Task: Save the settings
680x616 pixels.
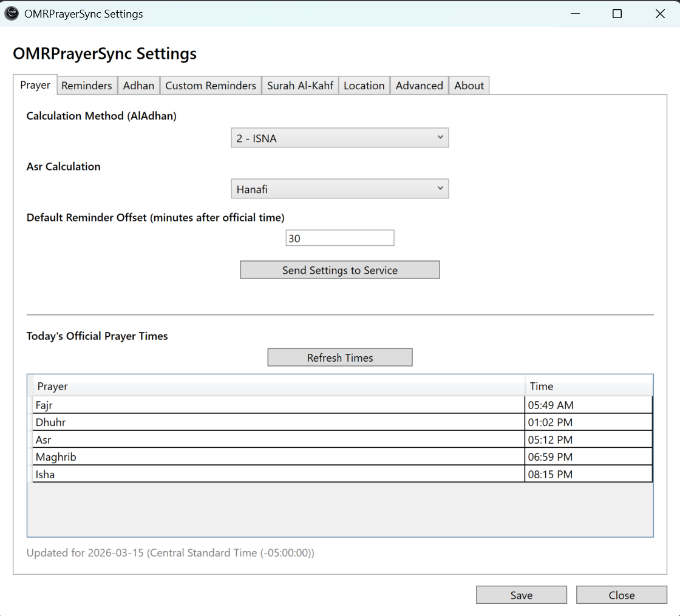Action: point(522,595)
